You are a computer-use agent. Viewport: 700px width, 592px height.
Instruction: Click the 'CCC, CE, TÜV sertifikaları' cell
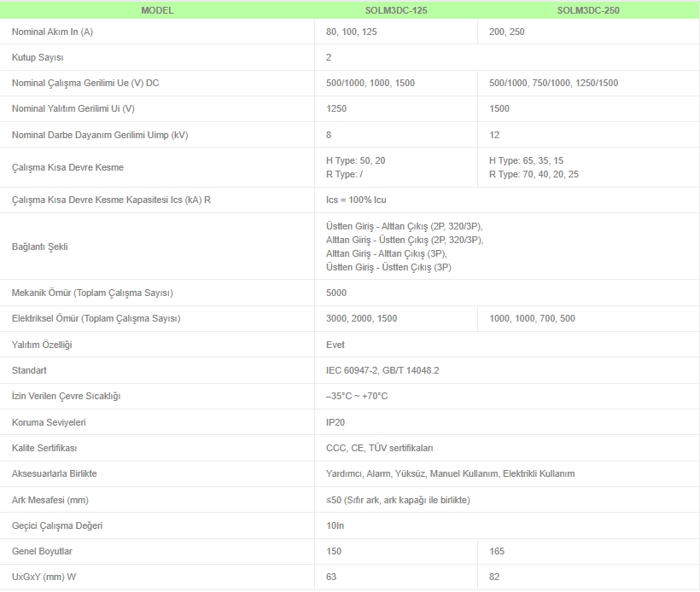(x=380, y=448)
